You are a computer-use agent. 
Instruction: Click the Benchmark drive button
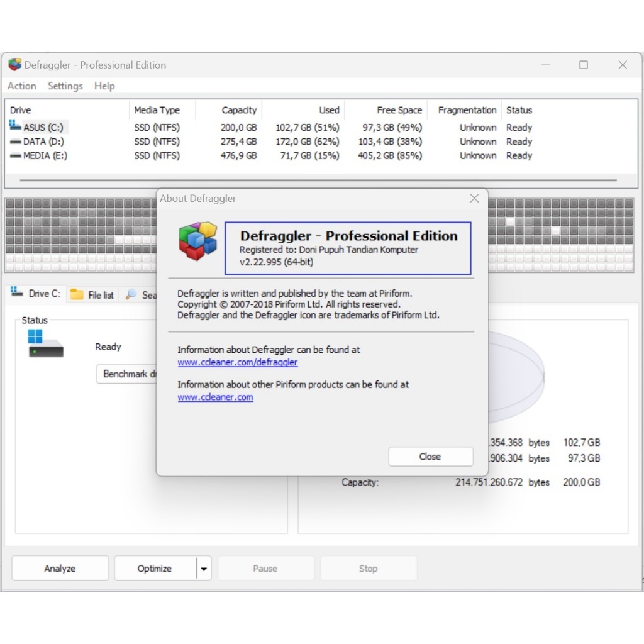(x=126, y=374)
